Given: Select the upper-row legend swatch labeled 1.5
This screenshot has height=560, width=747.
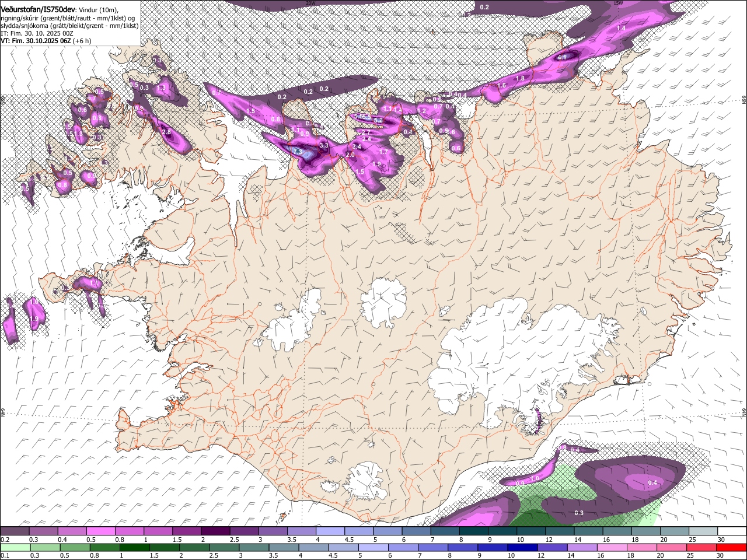Looking at the screenshot, I should click(x=186, y=531).
